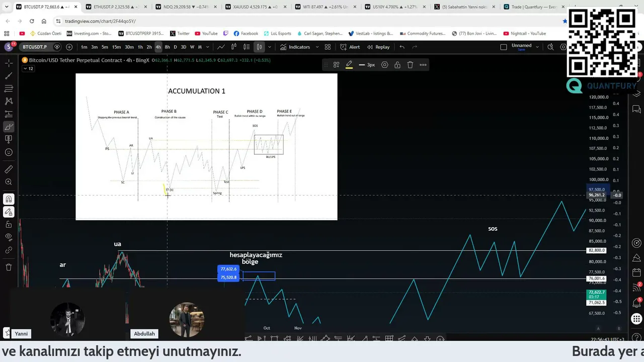Open the emoji and icons tool
644x362 pixels.
tap(9, 152)
